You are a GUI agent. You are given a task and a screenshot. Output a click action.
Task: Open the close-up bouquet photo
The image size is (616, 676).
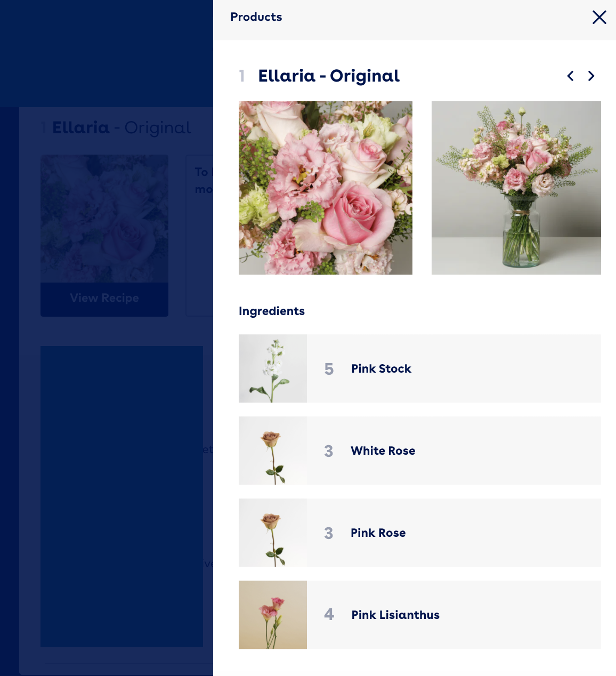pyautogui.click(x=326, y=188)
